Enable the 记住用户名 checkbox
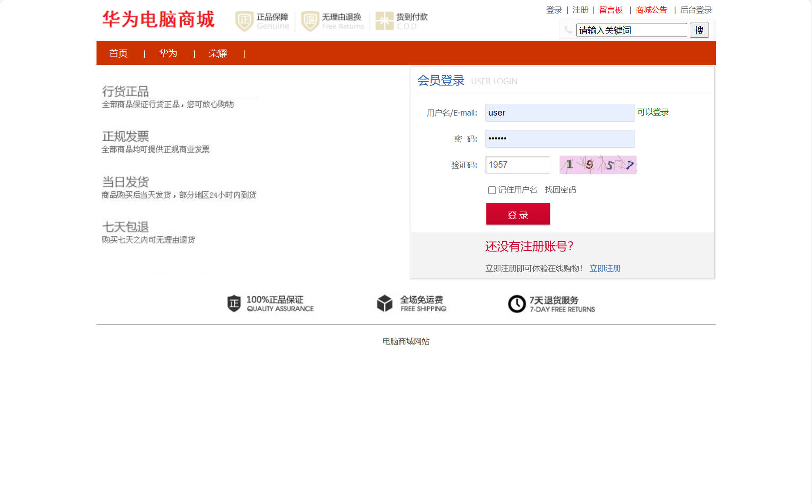812x504 pixels. point(491,190)
